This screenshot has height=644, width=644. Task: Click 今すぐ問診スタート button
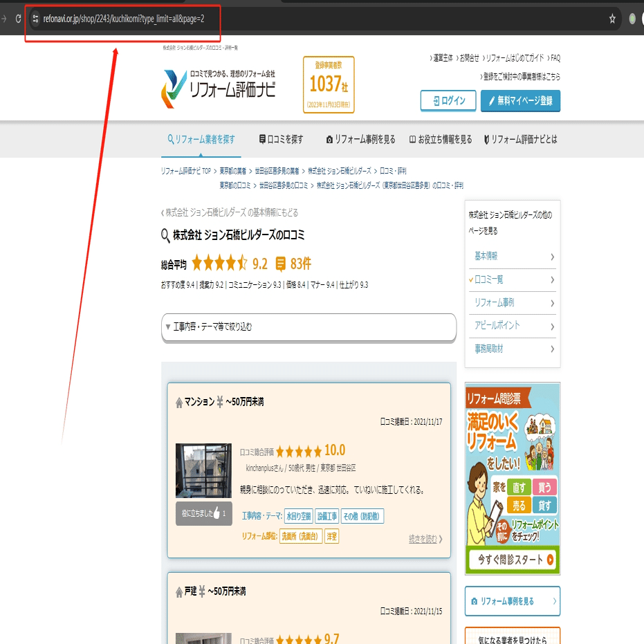point(512,560)
